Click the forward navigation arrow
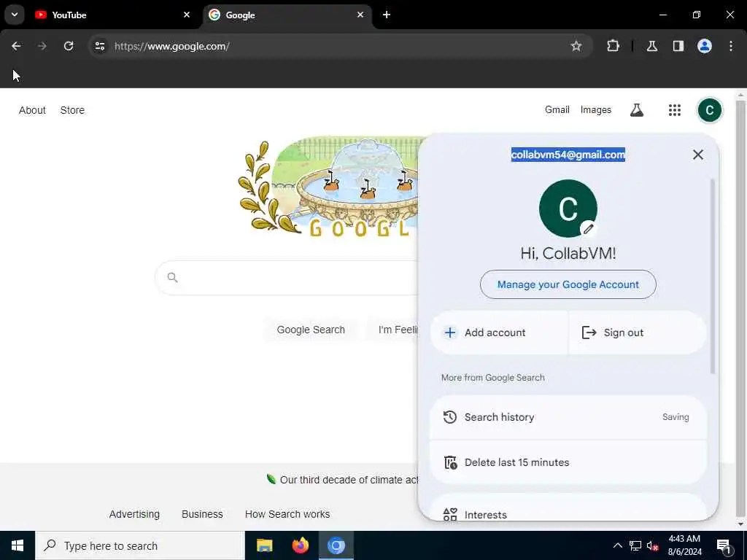This screenshot has width=747, height=560. [42, 46]
